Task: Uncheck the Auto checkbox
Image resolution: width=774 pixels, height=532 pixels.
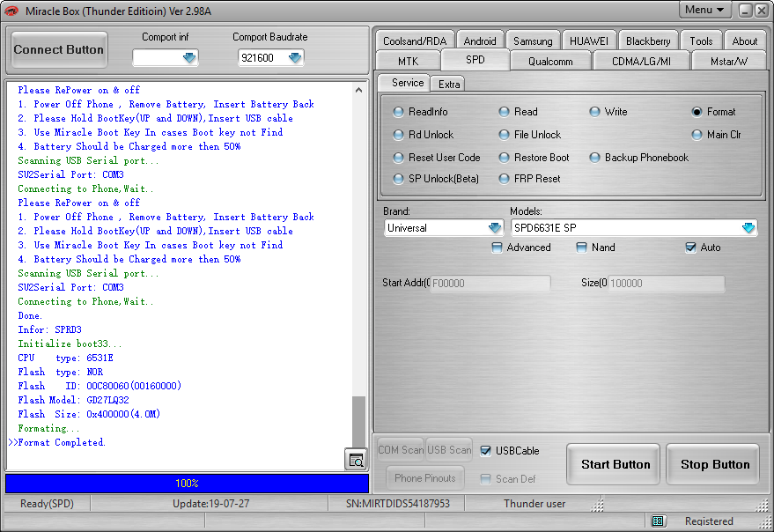Action: 690,248
